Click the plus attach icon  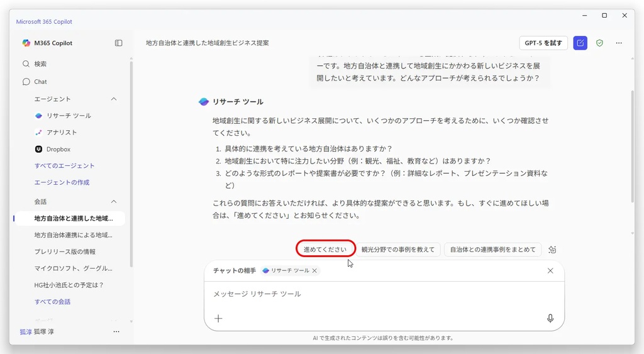pyautogui.click(x=218, y=319)
